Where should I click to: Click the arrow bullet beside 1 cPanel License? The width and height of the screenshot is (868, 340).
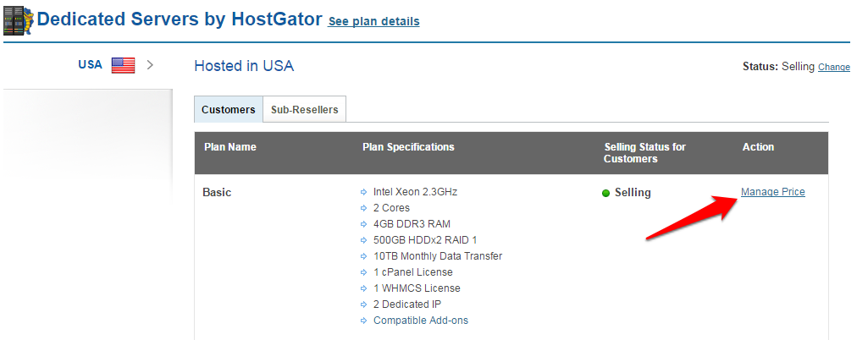coord(363,272)
